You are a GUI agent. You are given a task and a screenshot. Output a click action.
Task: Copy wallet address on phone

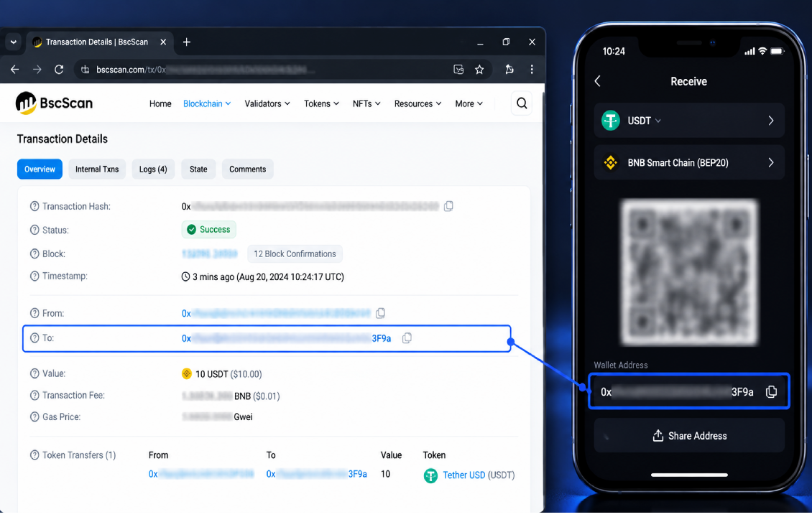771,392
